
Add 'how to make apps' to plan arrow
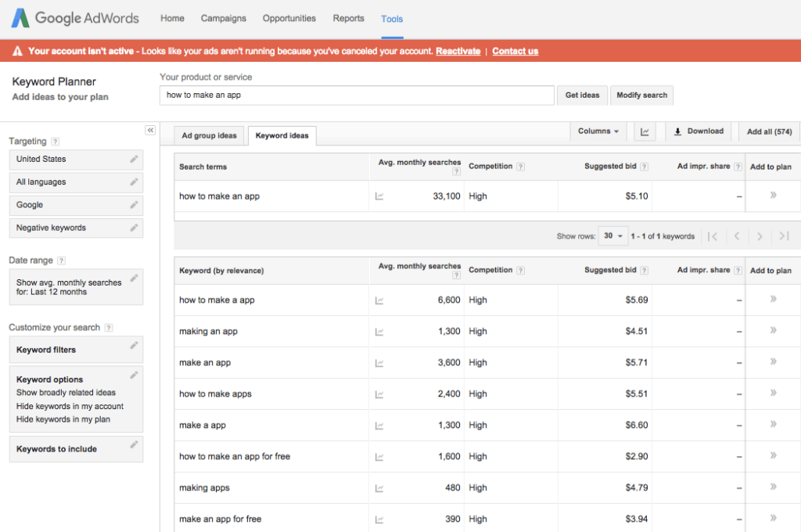pos(774,393)
